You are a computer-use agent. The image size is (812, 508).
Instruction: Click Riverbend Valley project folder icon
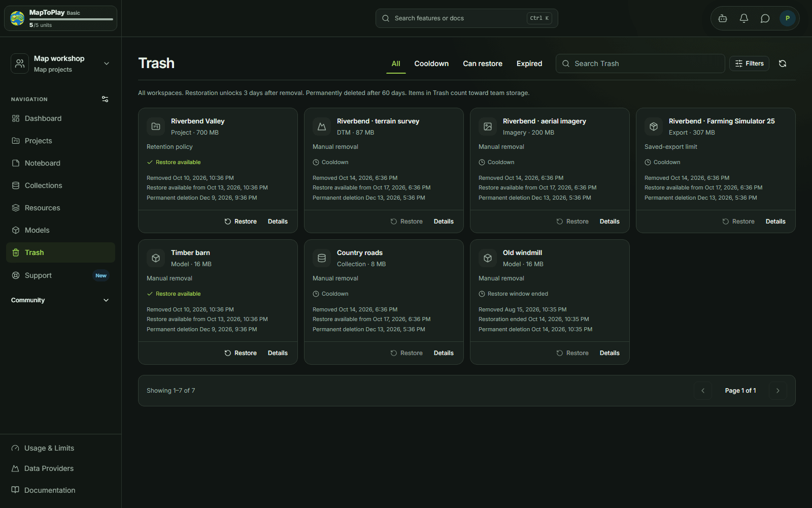tap(156, 126)
